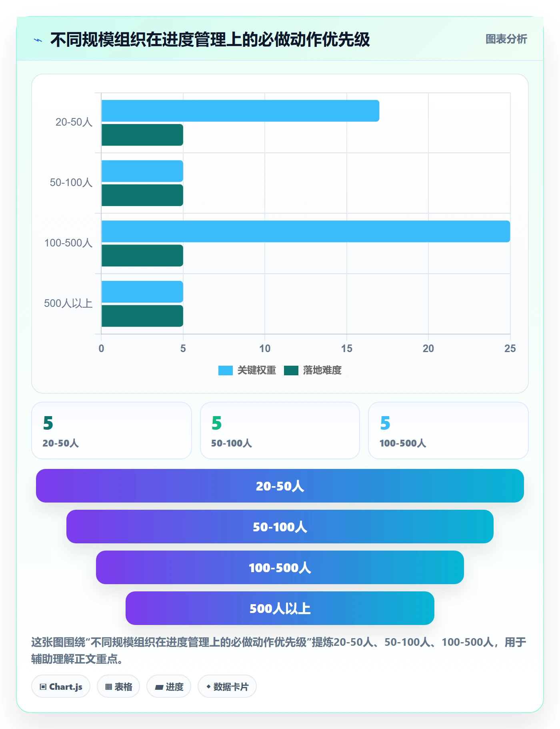Image resolution: width=560 pixels, height=729 pixels.
Task: Open the 50-100人 data card
Action: click(x=280, y=431)
